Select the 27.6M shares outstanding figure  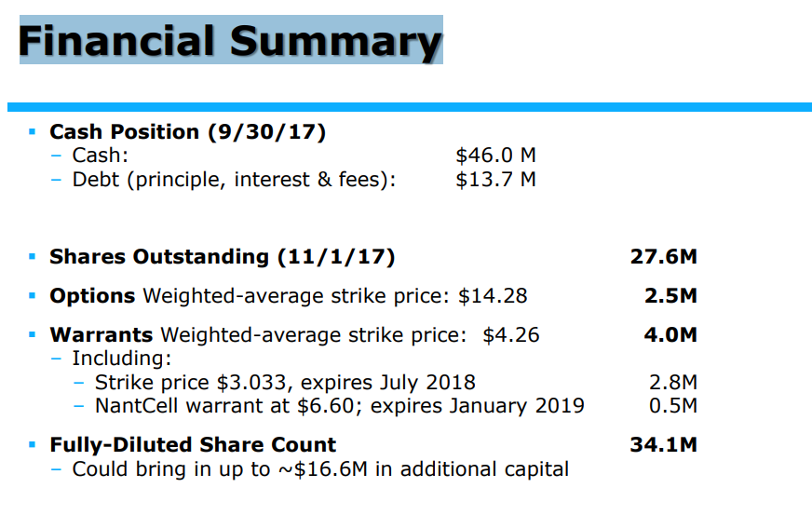click(663, 257)
